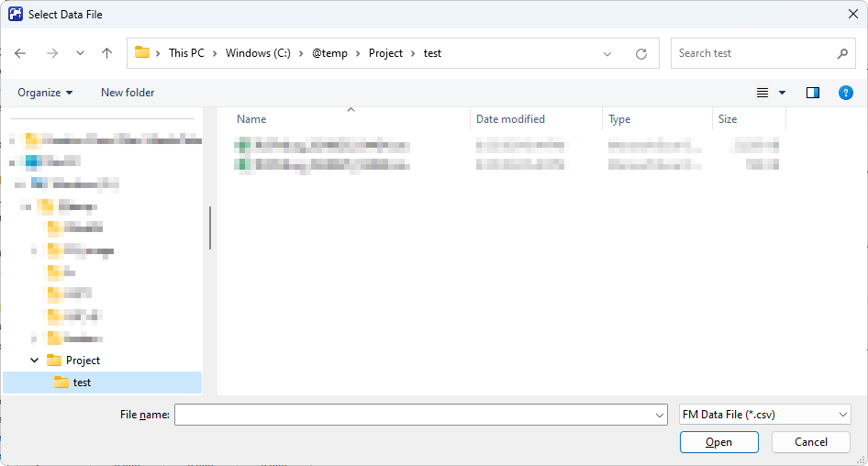Go up one folder level
The width and height of the screenshot is (868, 466).
(106, 53)
